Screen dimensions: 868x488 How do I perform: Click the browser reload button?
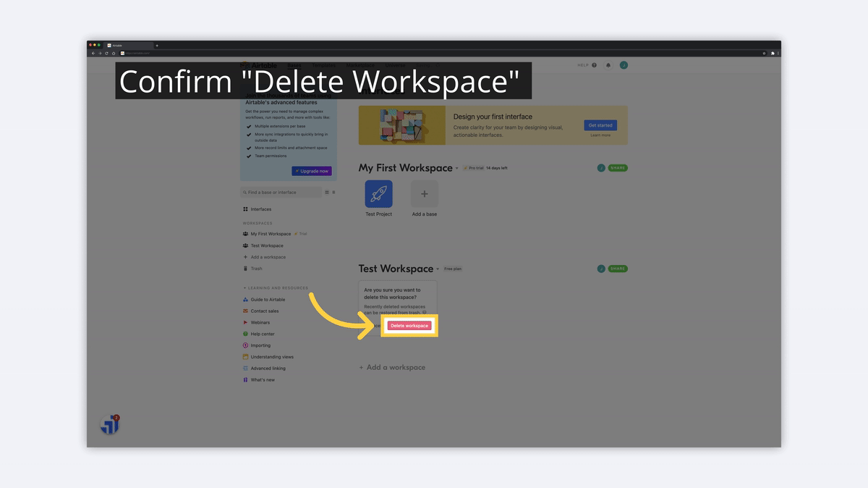tap(106, 53)
